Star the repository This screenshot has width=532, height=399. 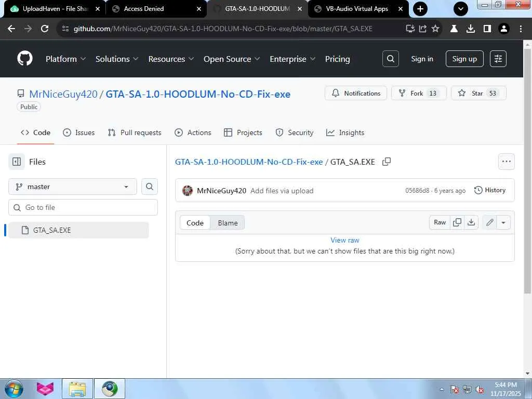[478, 94]
